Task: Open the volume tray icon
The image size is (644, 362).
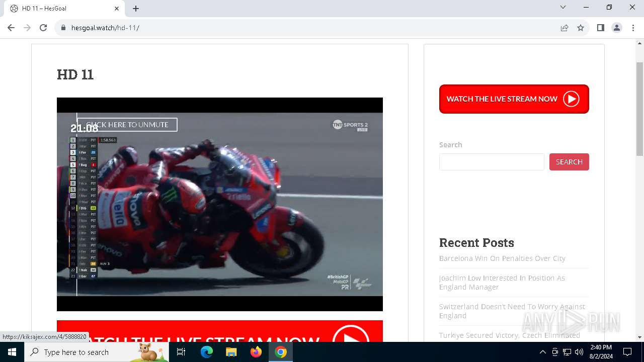Action: [579, 352]
